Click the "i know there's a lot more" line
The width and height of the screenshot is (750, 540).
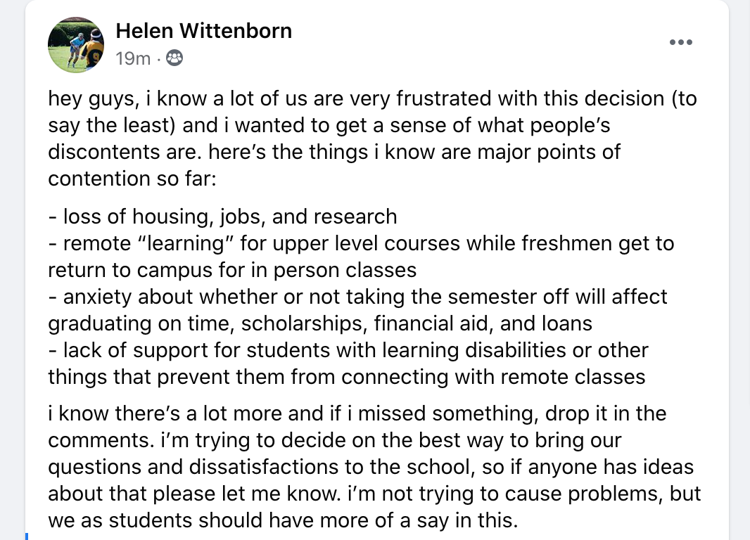click(x=357, y=414)
